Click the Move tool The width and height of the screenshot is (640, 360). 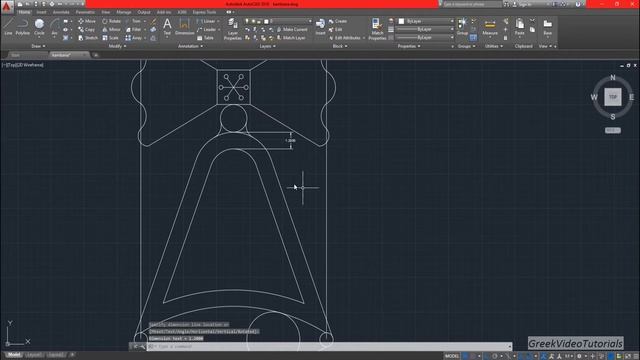point(87,21)
